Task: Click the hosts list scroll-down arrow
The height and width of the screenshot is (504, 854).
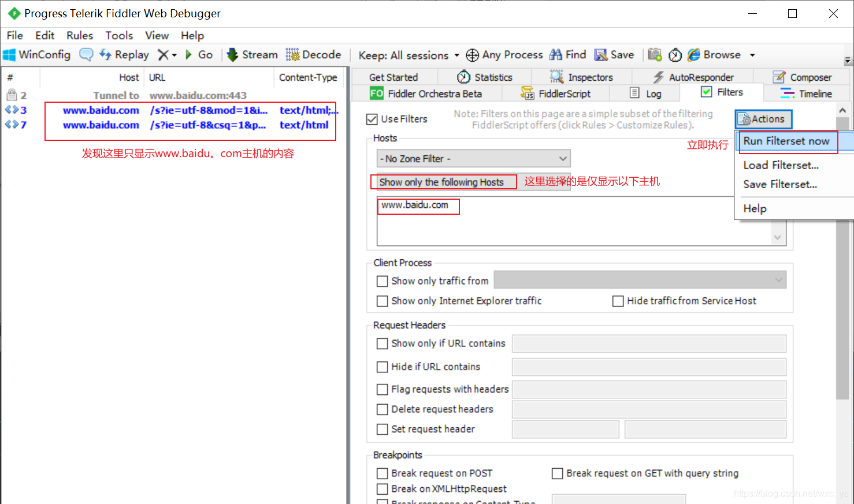Action: tap(778, 237)
